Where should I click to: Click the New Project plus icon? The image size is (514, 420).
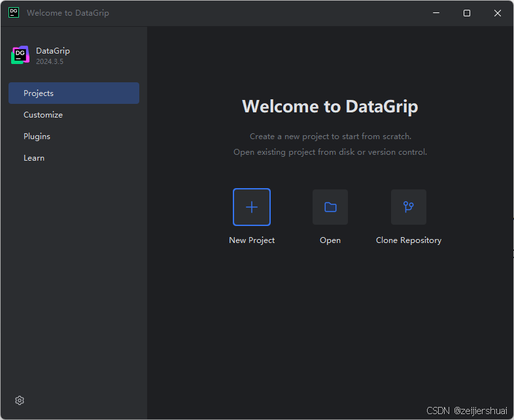[x=251, y=207]
